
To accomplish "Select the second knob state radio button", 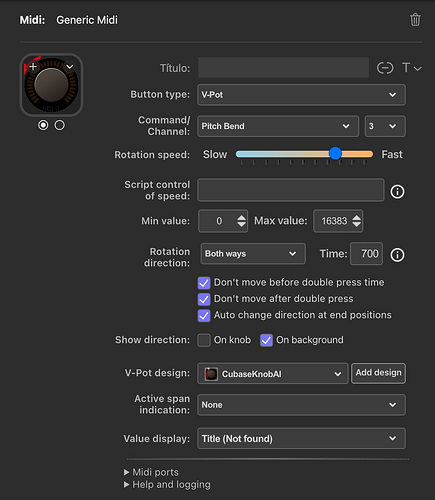I will pyautogui.click(x=60, y=125).
